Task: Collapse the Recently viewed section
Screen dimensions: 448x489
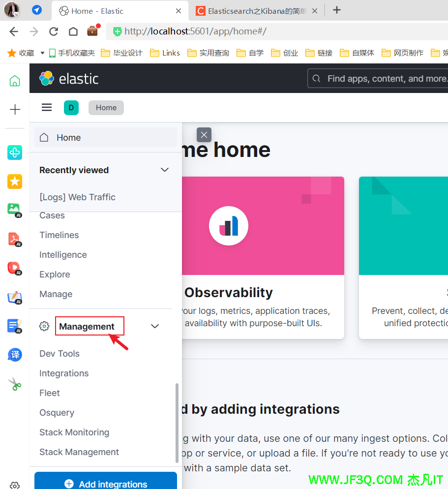Action: click(x=165, y=170)
